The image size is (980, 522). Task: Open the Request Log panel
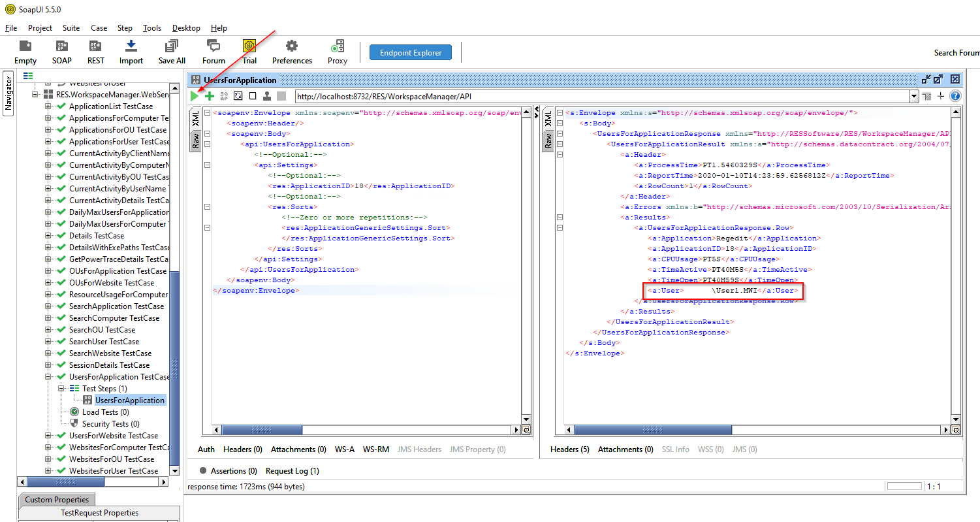tap(292, 470)
